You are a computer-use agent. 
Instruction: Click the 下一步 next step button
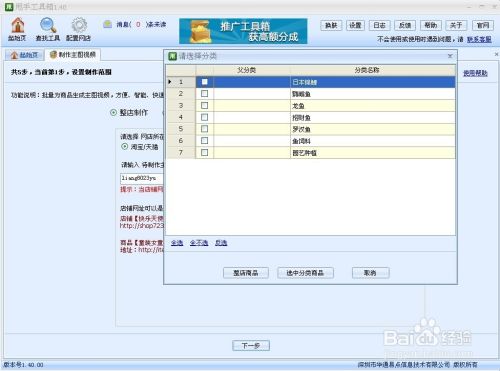(x=251, y=346)
